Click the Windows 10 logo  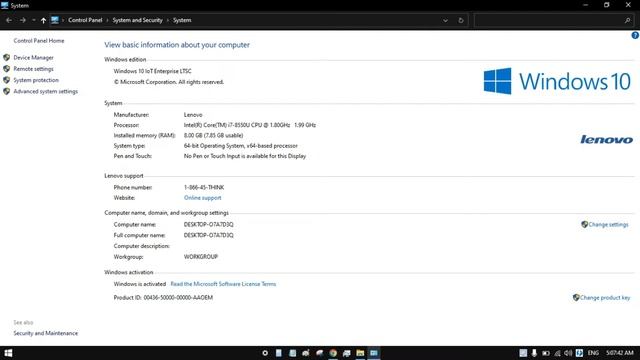pos(557,81)
